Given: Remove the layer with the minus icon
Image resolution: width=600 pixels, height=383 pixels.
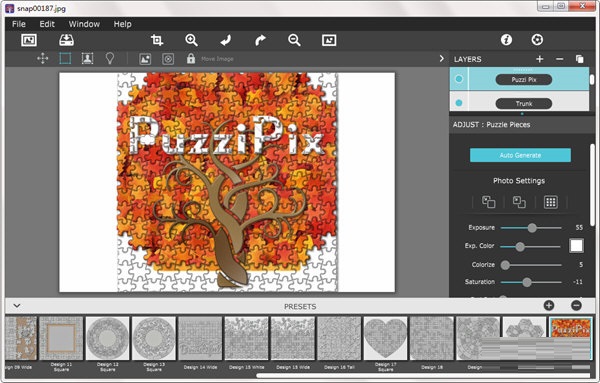Looking at the screenshot, I should pos(559,59).
